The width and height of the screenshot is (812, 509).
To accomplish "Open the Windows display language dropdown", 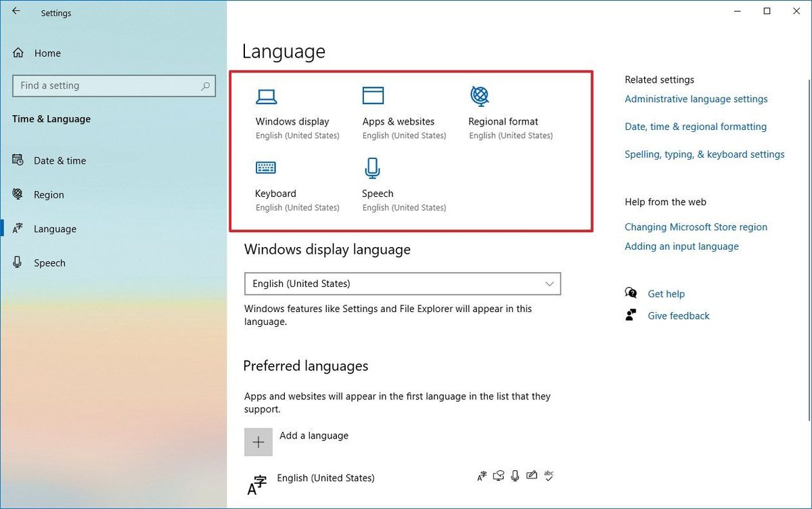I will 403,284.
